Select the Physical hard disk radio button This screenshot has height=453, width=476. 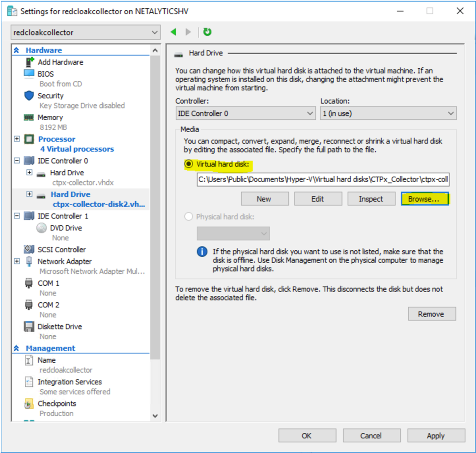click(x=189, y=216)
